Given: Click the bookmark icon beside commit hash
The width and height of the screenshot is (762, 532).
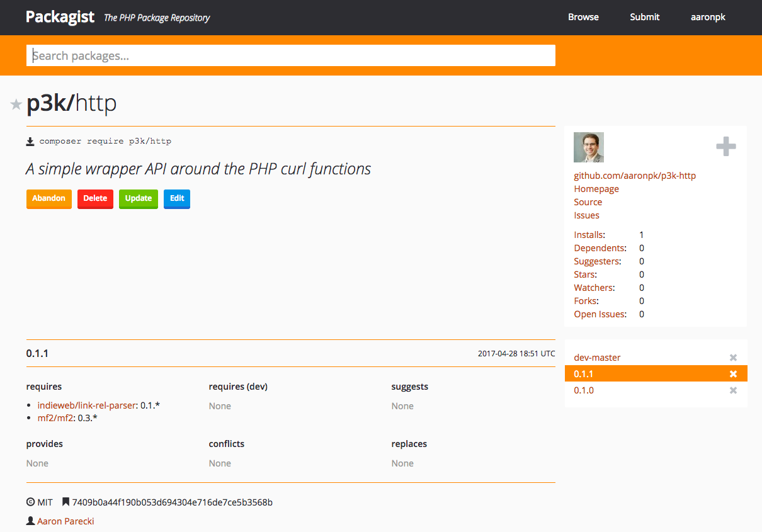Looking at the screenshot, I should [x=65, y=502].
